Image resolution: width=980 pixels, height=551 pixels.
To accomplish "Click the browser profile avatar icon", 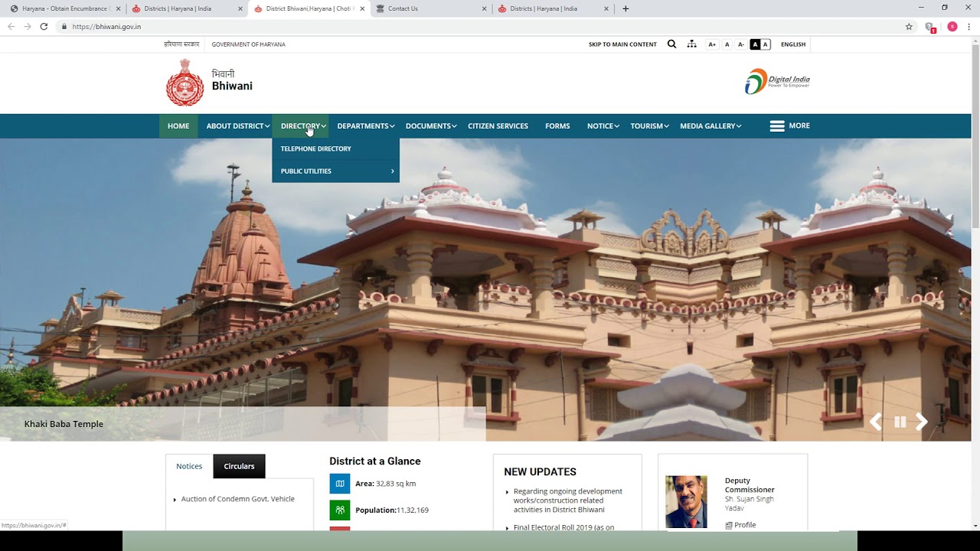I will [x=952, y=26].
